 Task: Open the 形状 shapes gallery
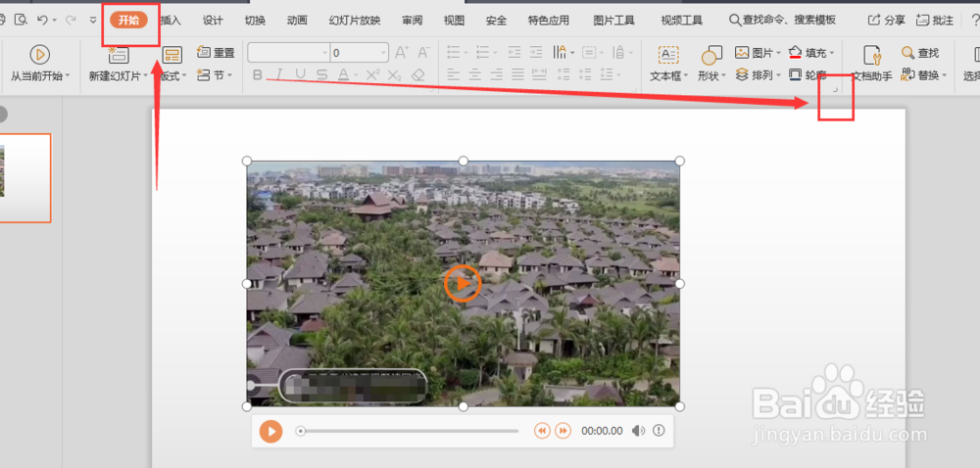711,64
